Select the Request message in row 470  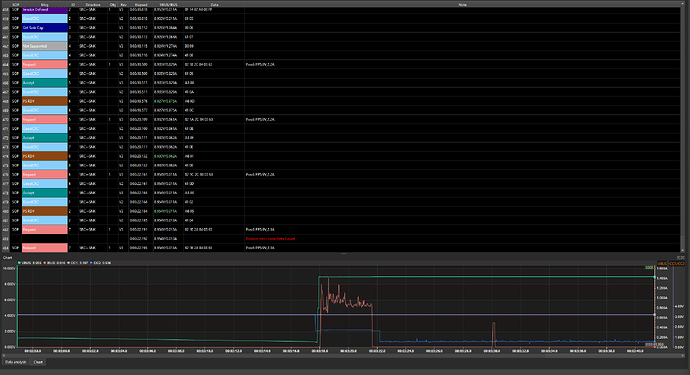[x=44, y=119]
